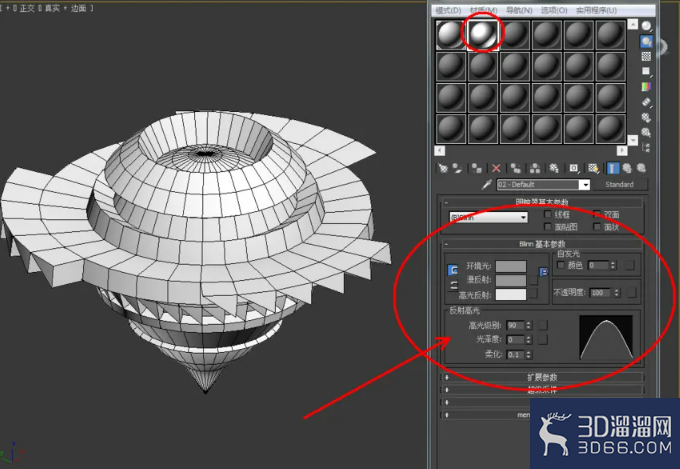
Task: Collapse the 明暗器基本参数 rollout
Action: [x=543, y=202]
